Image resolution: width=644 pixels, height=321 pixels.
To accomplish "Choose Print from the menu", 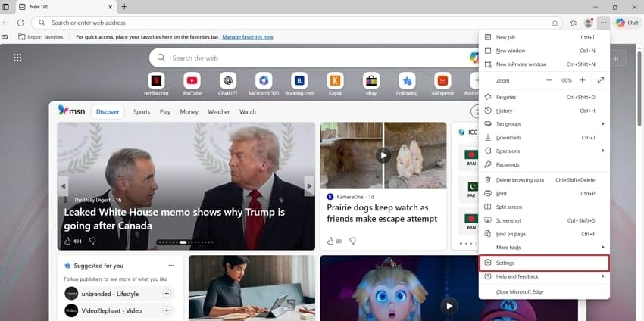I will click(545, 194).
